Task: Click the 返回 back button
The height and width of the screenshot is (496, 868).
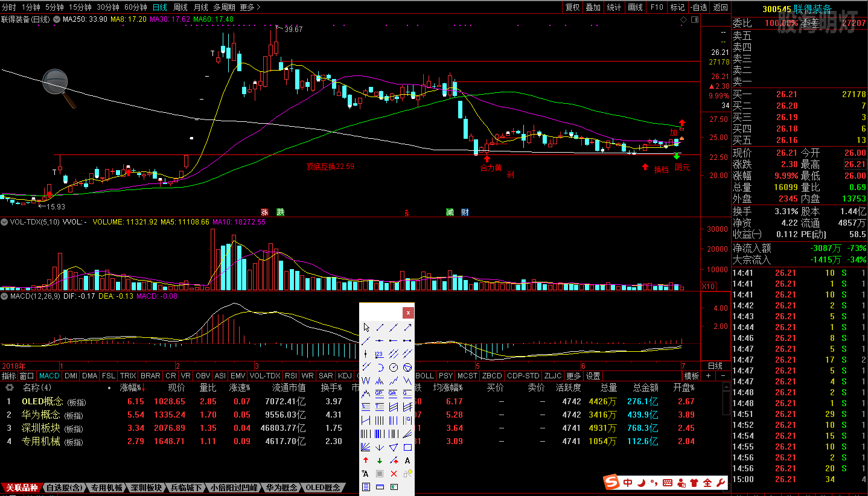Action: [721, 7]
